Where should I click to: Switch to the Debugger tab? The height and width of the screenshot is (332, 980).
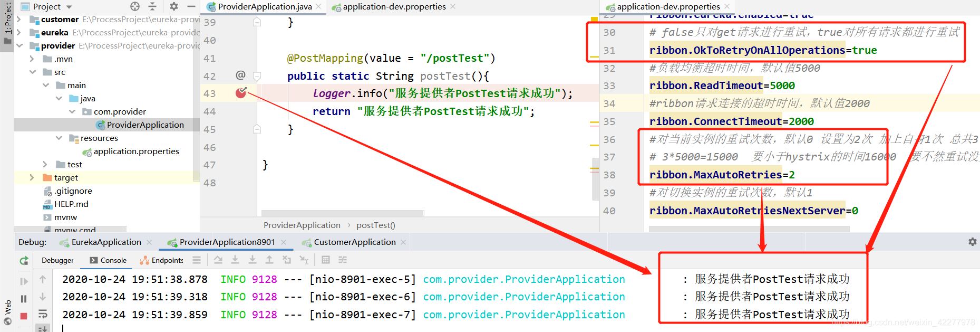pyautogui.click(x=57, y=260)
